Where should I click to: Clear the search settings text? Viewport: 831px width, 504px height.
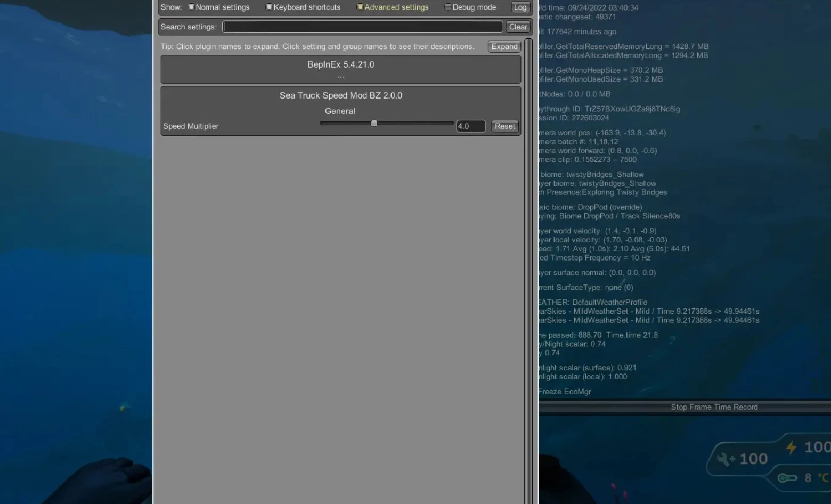(x=517, y=27)
